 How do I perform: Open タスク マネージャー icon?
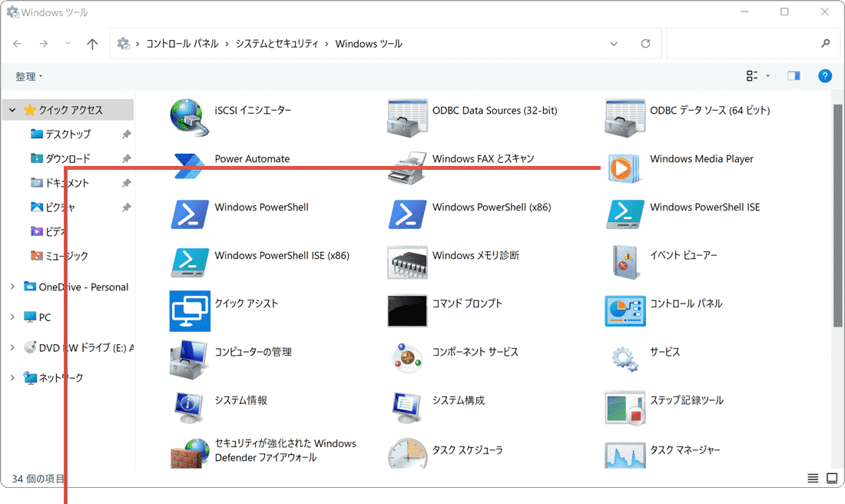(625, 456)
